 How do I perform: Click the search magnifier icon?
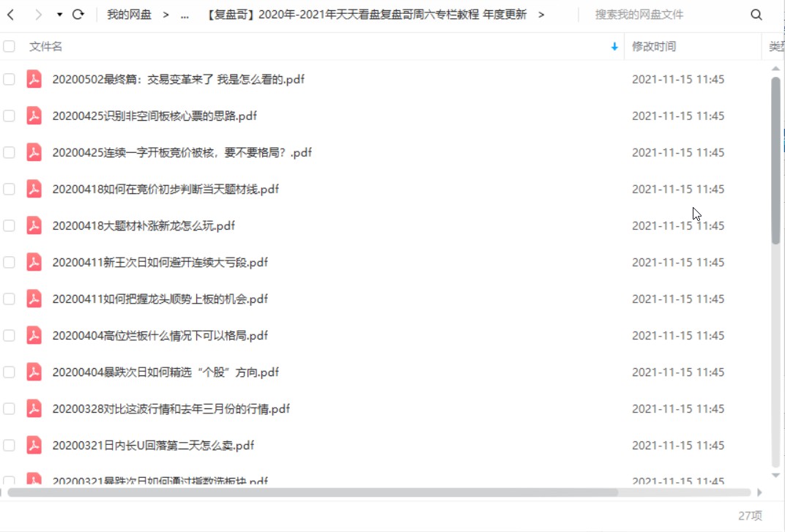click(x=755, y=12)
